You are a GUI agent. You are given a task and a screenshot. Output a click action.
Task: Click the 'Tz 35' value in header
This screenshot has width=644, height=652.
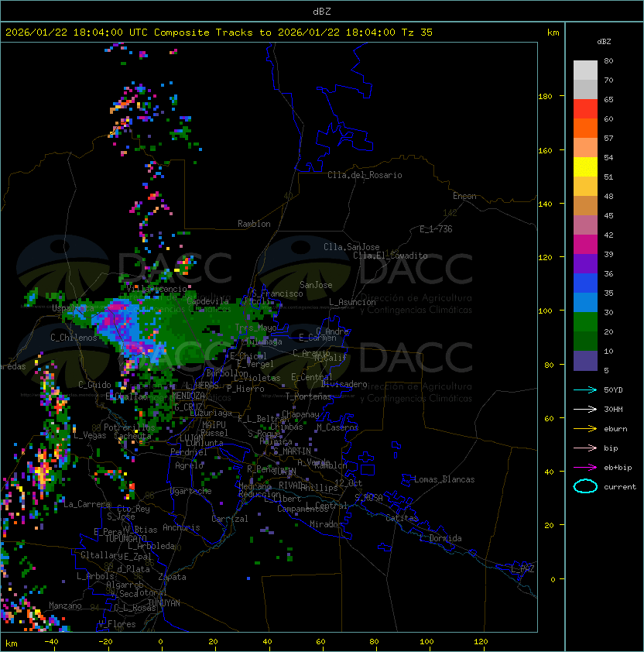(417, 33)
